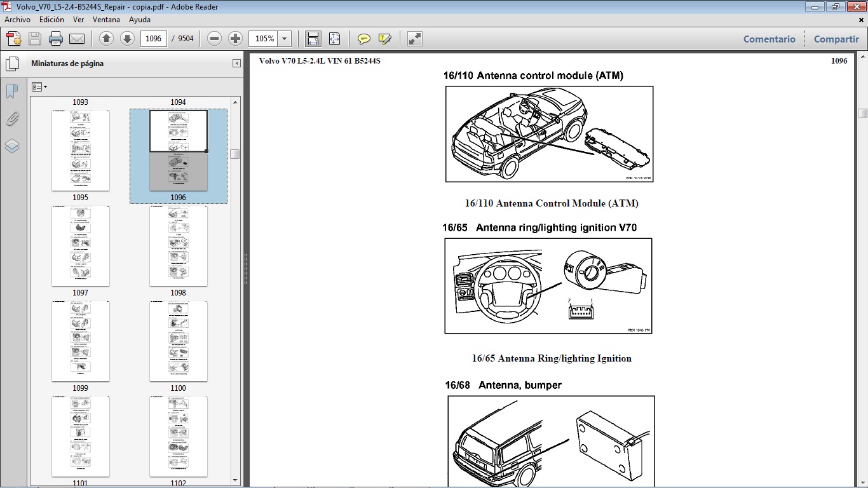Click the heading 16/110 Antenna control module (ATM)

533,76
